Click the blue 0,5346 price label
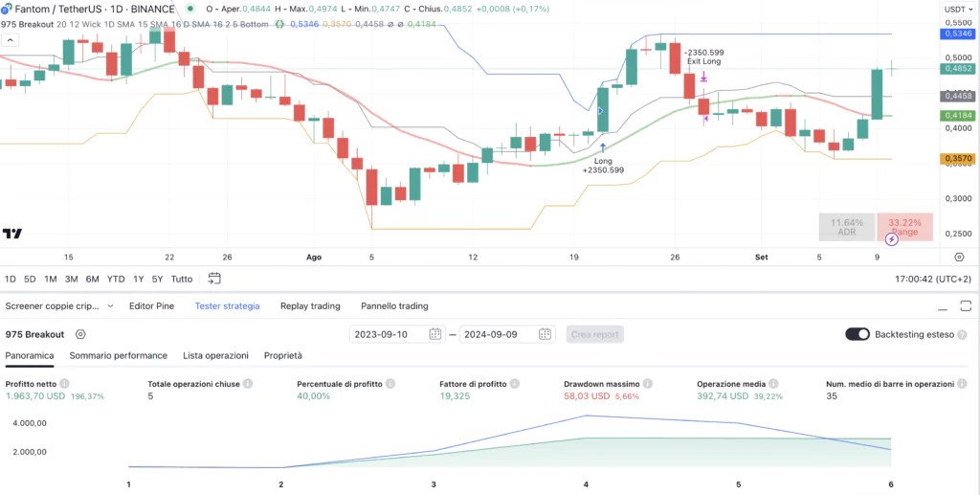 [958, 34]
